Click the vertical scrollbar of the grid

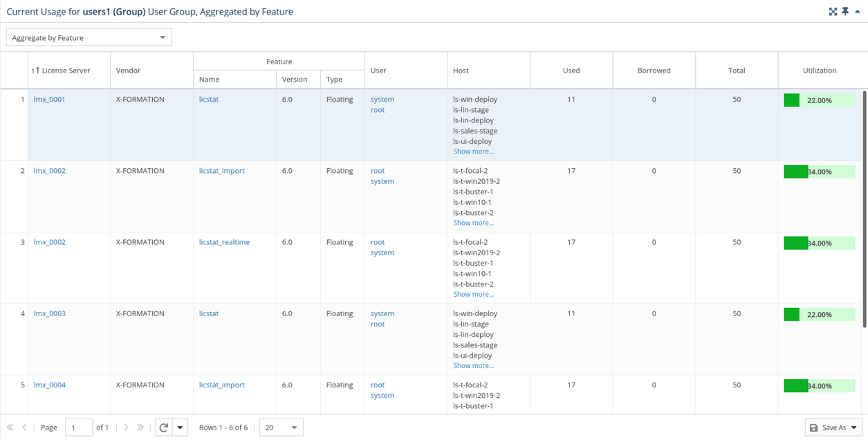(x=865, y=208)
